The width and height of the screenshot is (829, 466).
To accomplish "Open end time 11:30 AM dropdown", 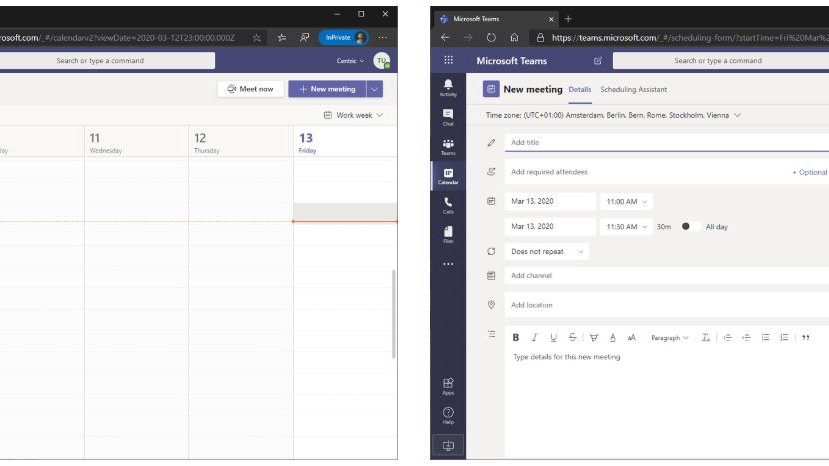I will click(626, 226).
